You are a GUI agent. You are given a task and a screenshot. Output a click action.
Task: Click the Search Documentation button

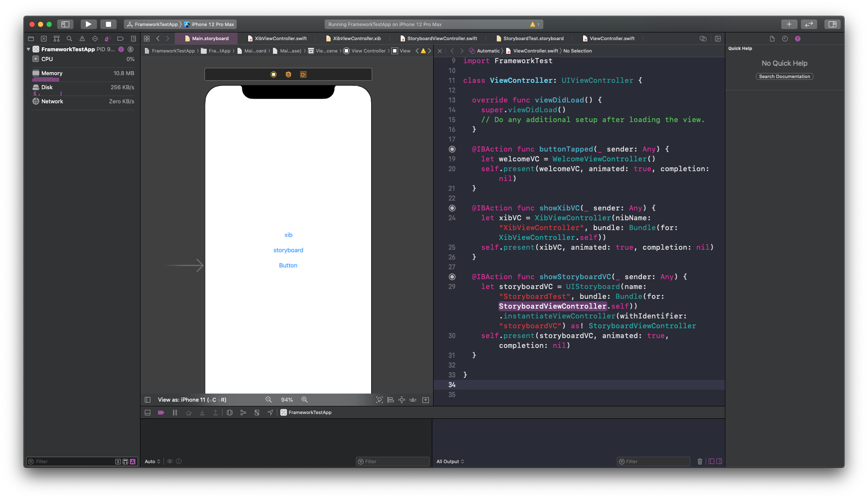tap(784, 76)
